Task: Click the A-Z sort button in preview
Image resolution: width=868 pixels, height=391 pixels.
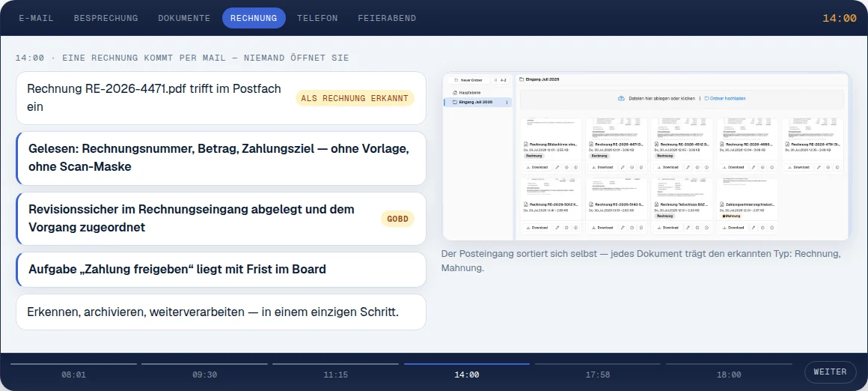Action: (501, 80)
